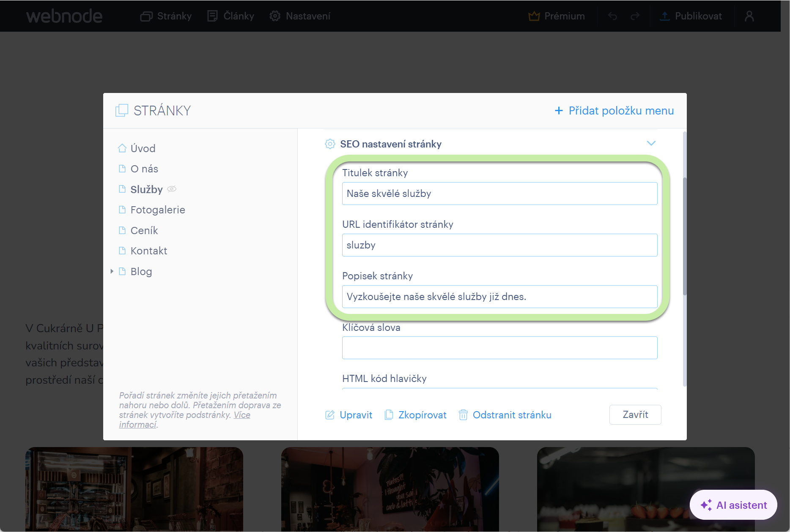Screen dimensions: 790x532
Task: Click the dialog's vertical scrollbar
Action: click(x=685, y=237)
